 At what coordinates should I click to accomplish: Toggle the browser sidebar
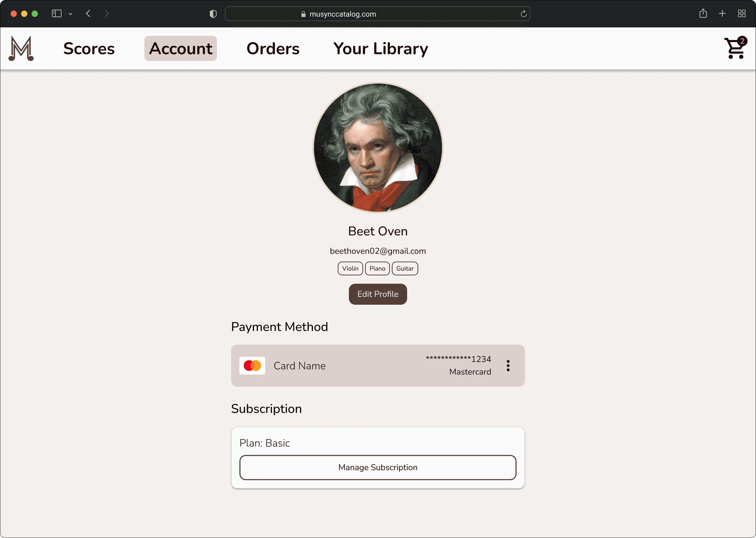(x=57, y=14)
